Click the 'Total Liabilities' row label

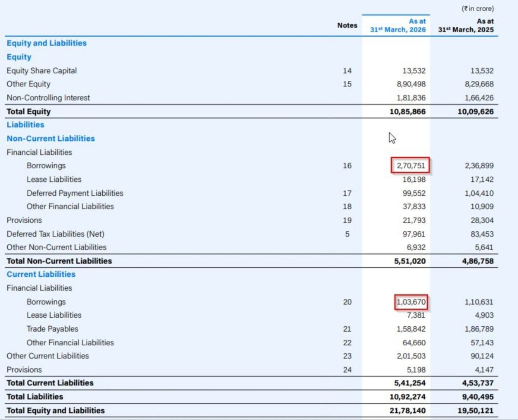point(35,397)
